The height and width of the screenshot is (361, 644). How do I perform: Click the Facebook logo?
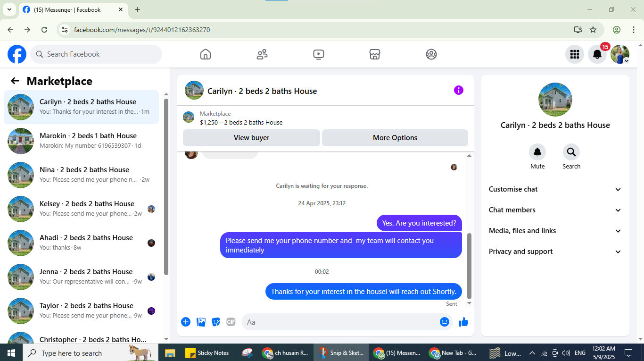(17, 54)
